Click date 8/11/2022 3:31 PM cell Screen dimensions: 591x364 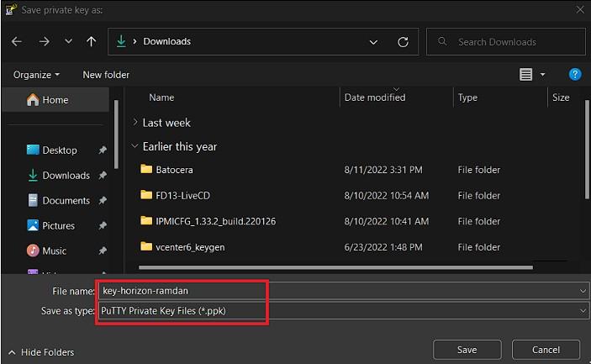click(x=383, y=170)
